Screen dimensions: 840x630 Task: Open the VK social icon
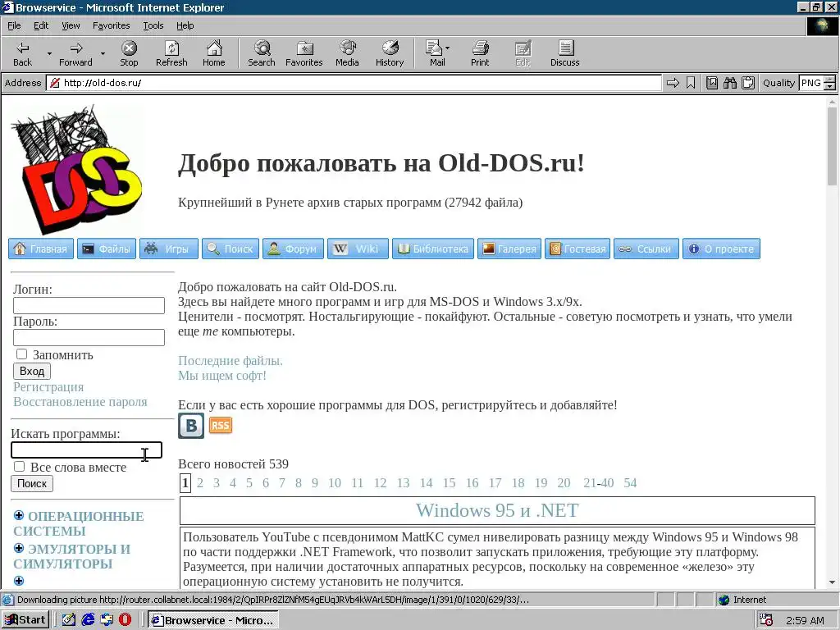point(191,426)
